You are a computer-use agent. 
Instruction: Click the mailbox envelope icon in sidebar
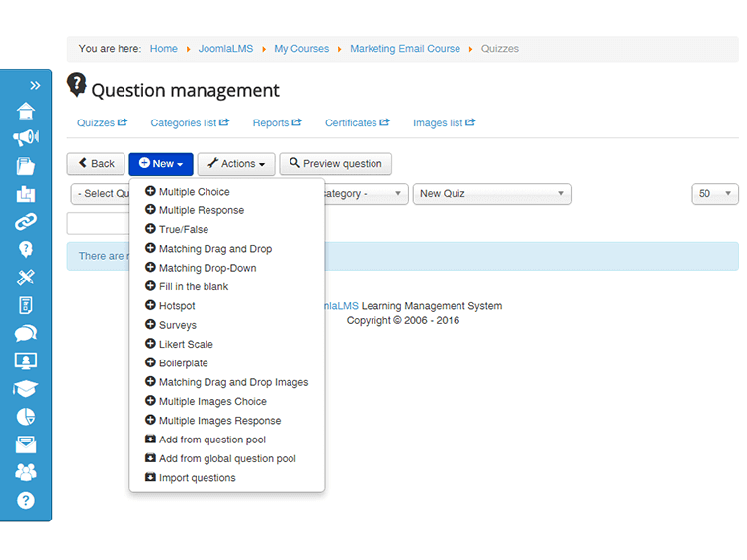(26, 444)
